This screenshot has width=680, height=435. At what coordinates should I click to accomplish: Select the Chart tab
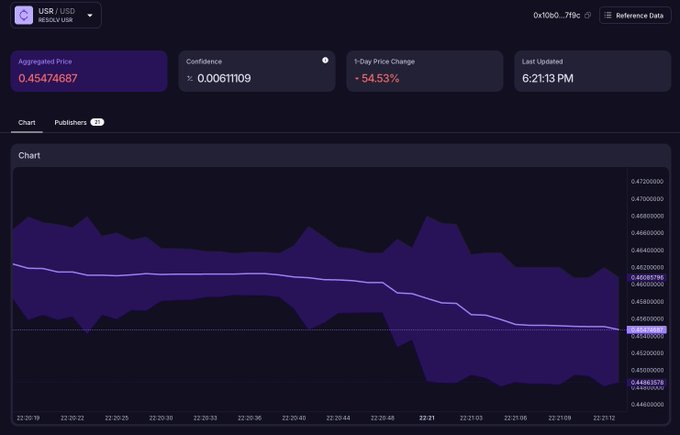coord(27,122)
